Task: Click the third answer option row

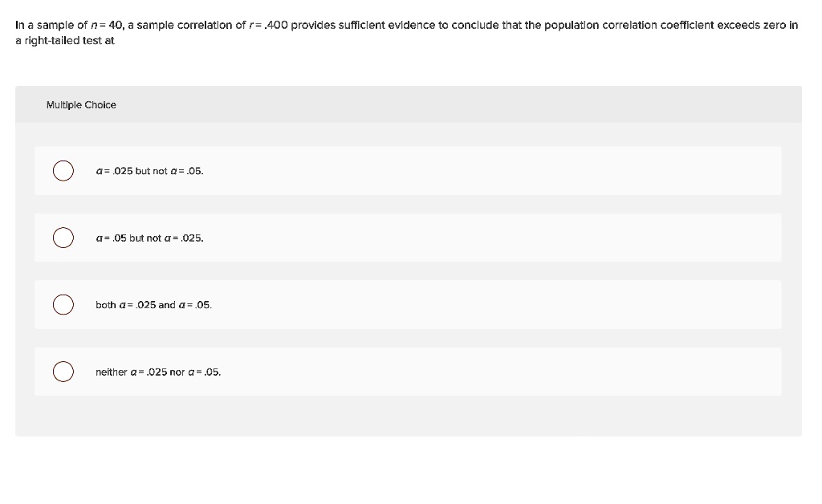Action: click(408, 304)
